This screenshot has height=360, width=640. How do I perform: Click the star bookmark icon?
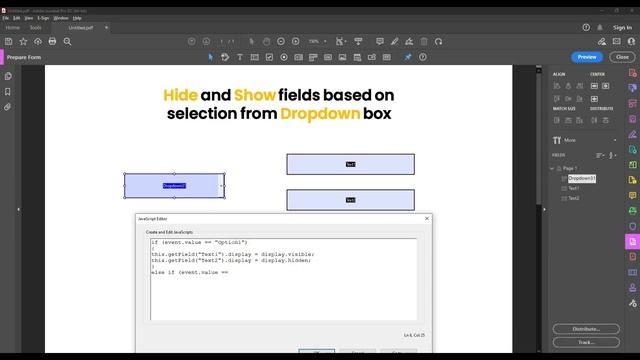click(x=23, y=41)
